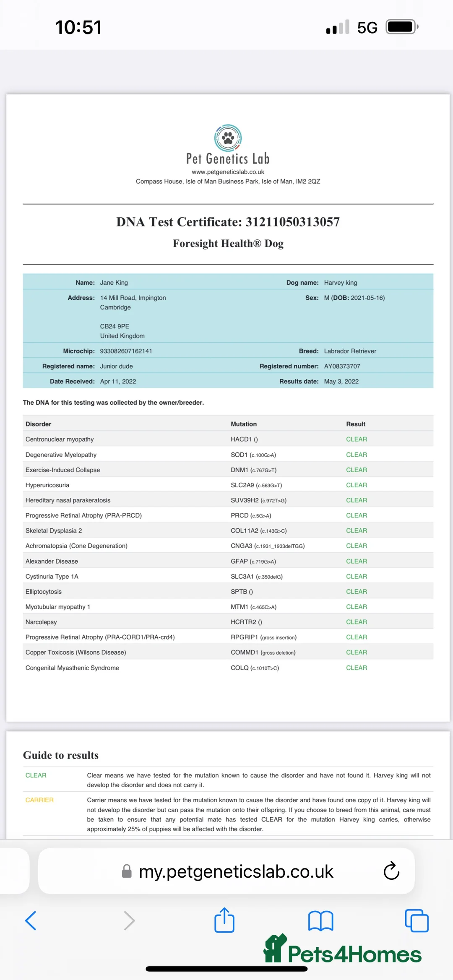Select the Exercise-Induced Collapse row
This screenshot has width=453, height=980.
click(63, 470)
